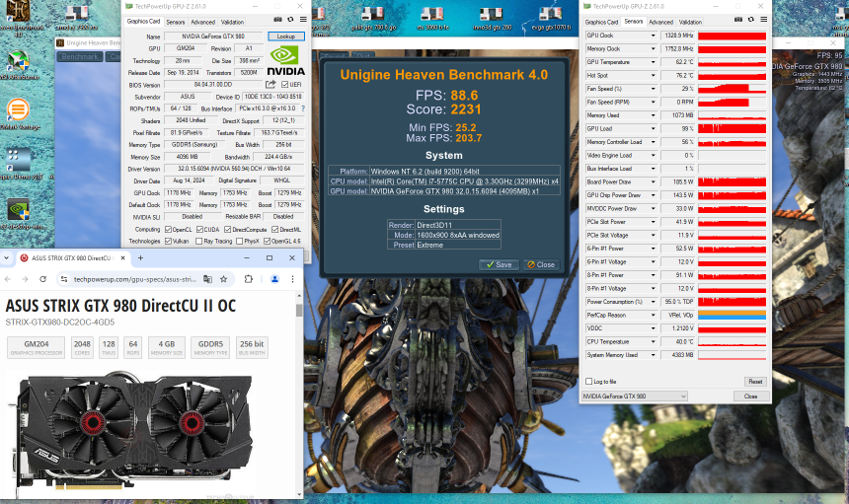Click the GPU Load red sensor graph
The image size is (849, 504).
(x=733, y=128)
